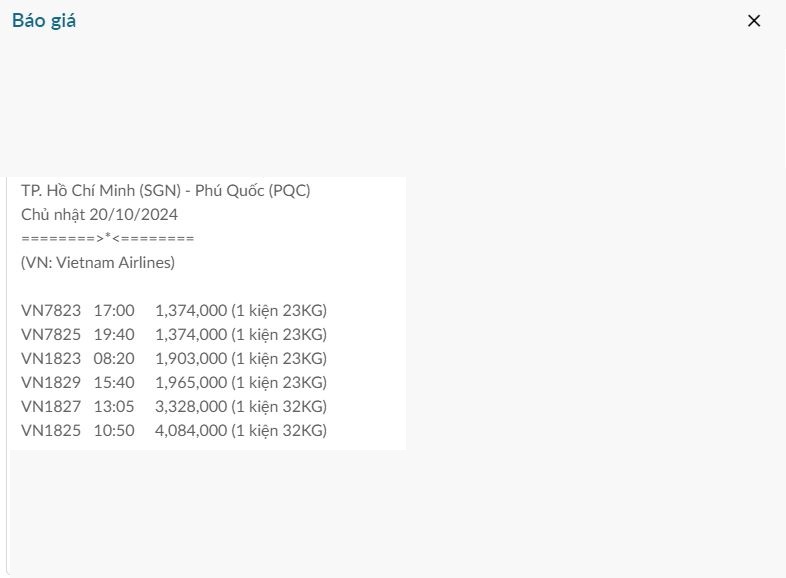Click the 1,903,000 price
Viewport: 786px width, 578px height.
point(190,358)
